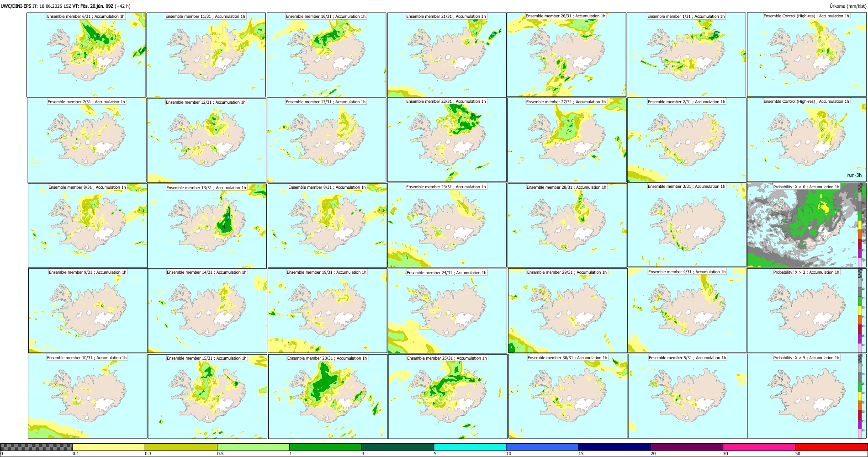Select the Probability X > 2 map panel
Image resolution: width=868 pixels, height=457 pixels.
tap(807, 310)
